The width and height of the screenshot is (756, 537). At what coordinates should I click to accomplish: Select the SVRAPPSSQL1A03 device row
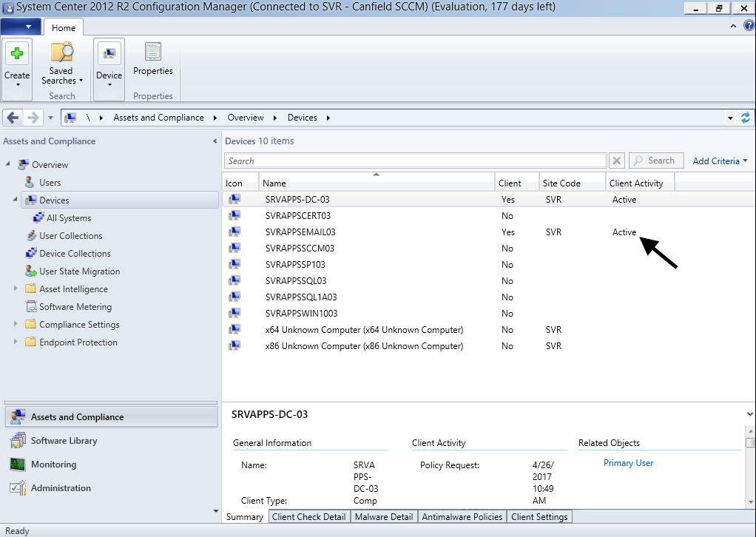click(489, 297)
